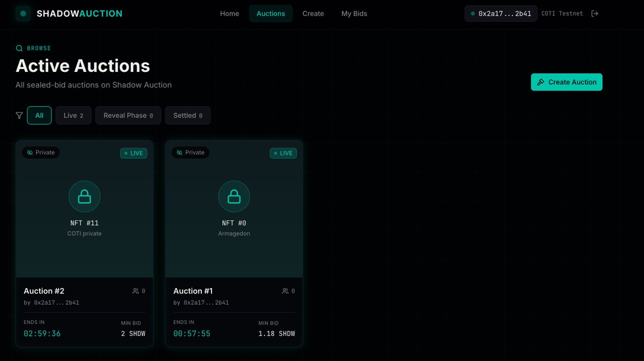Click the bidders icon on Auction #2

tap(136, 291)
